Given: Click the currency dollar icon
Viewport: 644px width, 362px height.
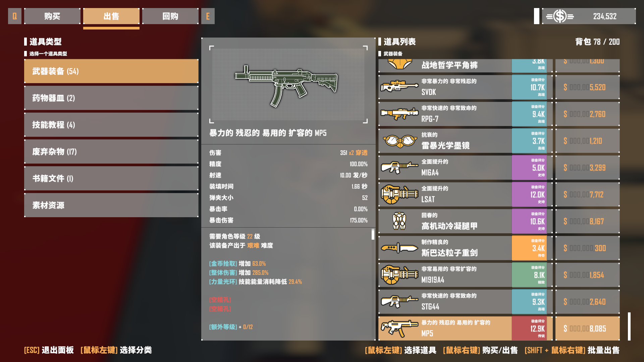Looking at the screenshot, I should click(x=560, y=16).
